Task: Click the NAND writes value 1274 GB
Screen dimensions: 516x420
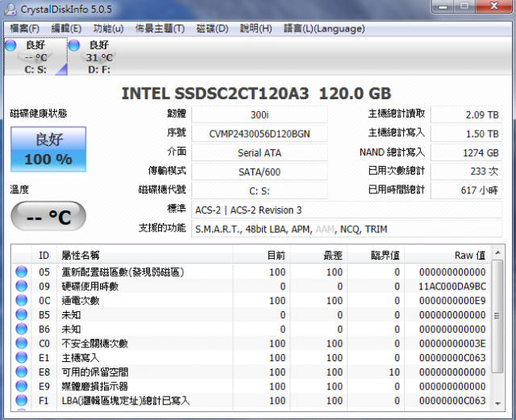Action: tap(466, 152)
